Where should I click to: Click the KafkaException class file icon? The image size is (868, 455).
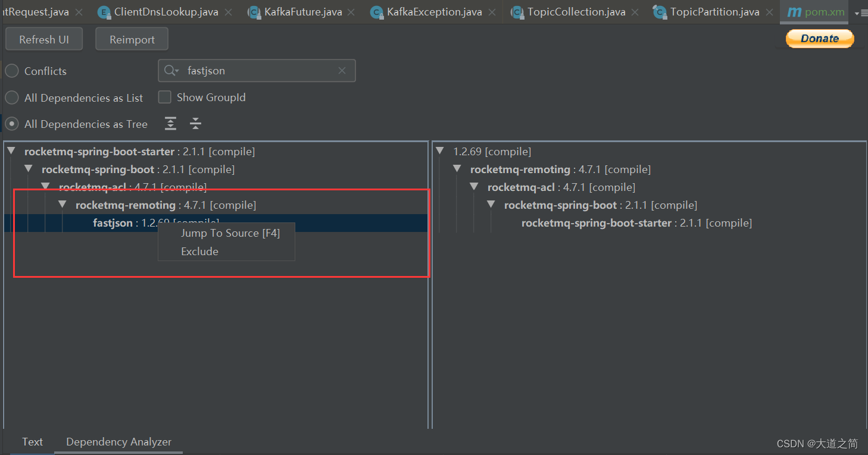[x=377, y=12]
